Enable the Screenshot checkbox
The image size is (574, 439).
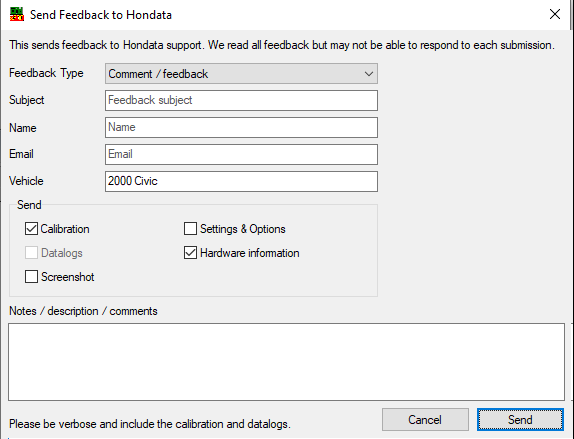click(31, 277)
